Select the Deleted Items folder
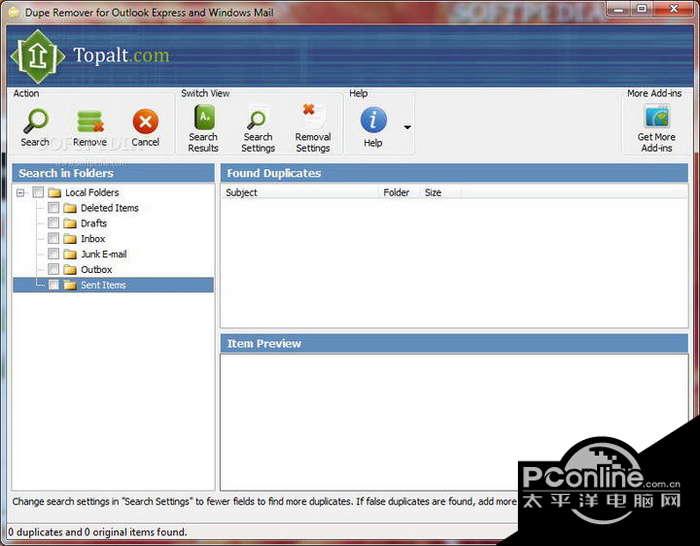 (x=109, y=208)
